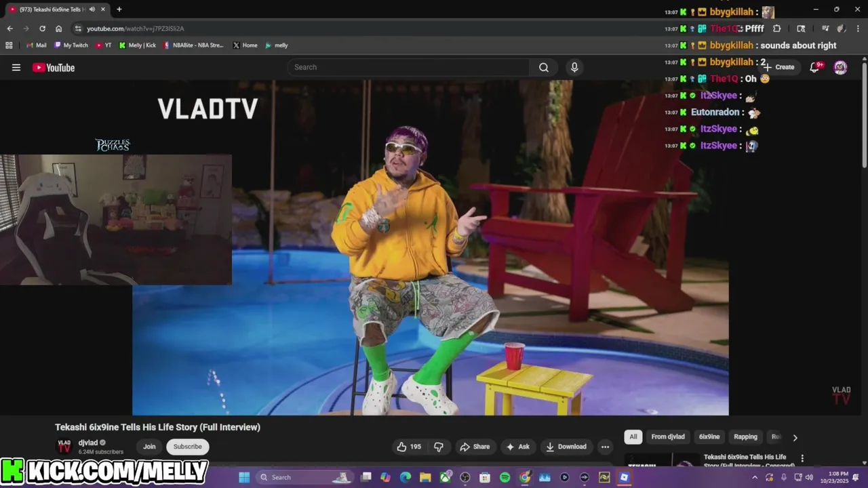Open the djvlad channel name link
This screenshot has height=488, width=868.
point(88,443)
